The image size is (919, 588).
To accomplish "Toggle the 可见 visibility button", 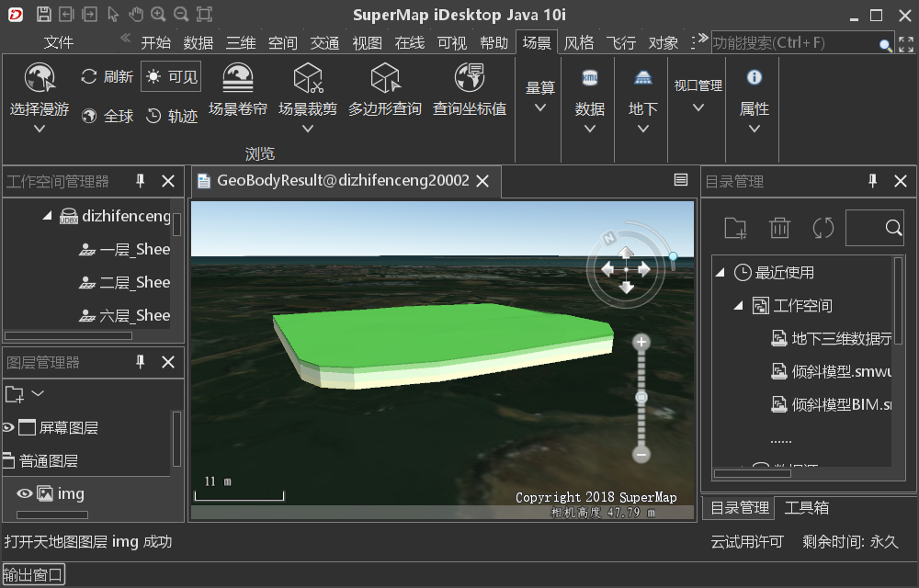I will (171, 77).
